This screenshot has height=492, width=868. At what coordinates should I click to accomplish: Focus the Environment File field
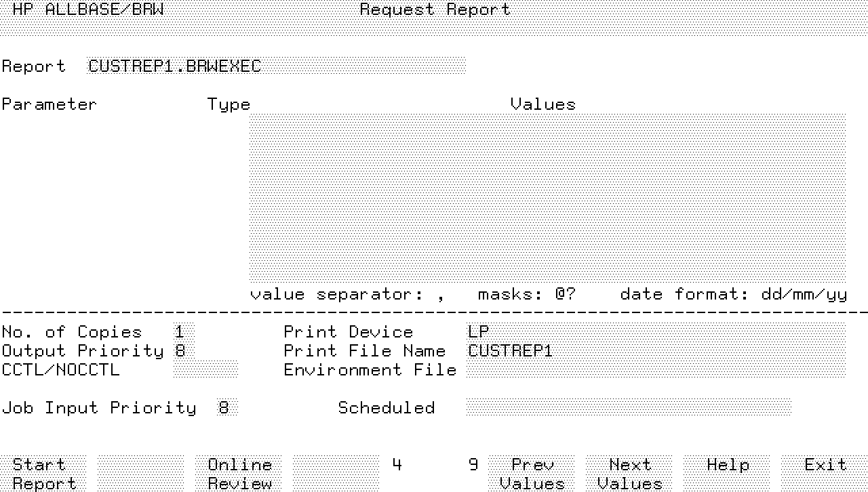tap(655, 369)
